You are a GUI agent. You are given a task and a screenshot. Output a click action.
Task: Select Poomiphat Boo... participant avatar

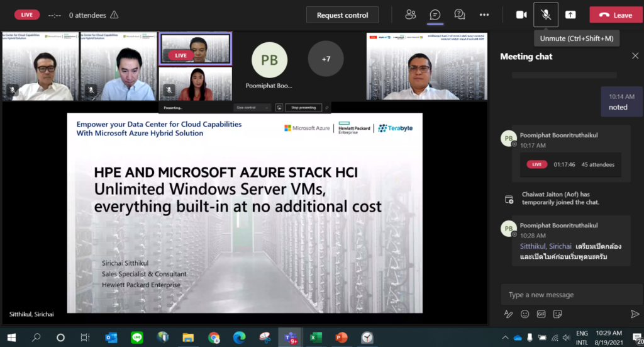pyautogui.click(x=269, y=60)
